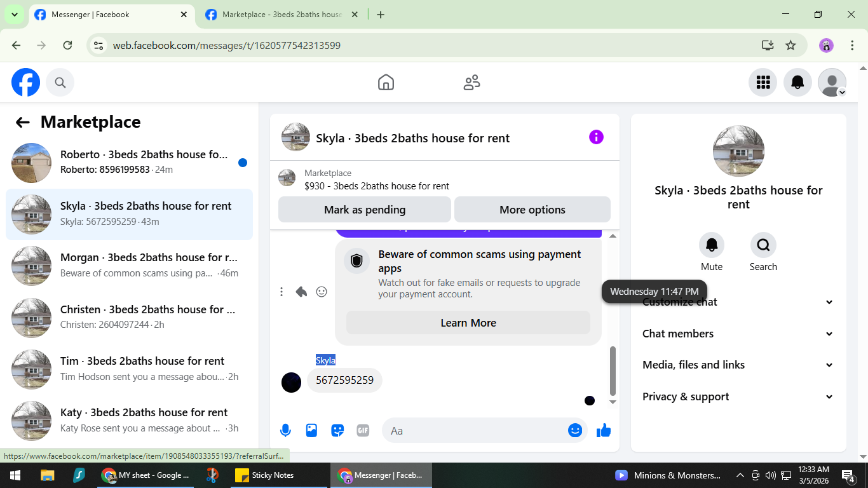Open Chrome tab search dropdown
The image size is (868, 488).
(x=14, y=15)
